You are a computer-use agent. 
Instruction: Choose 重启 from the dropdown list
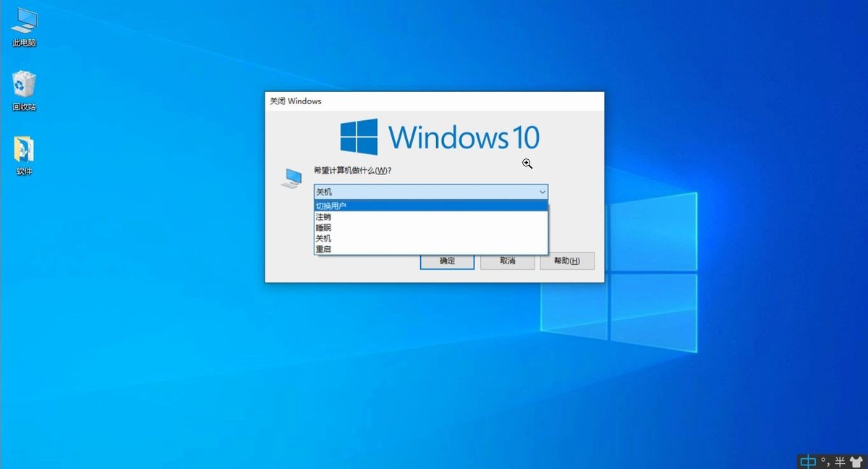point(430,249)
